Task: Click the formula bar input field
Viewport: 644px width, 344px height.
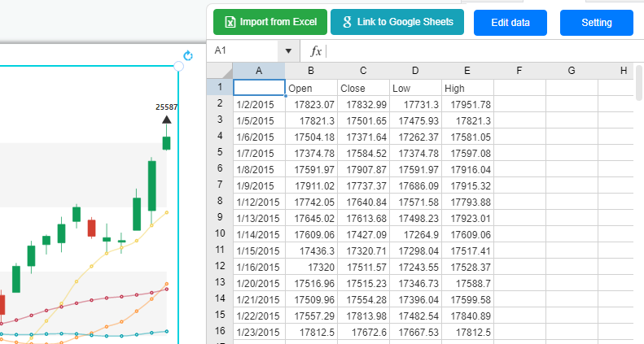Action: [x=480, y=51]
